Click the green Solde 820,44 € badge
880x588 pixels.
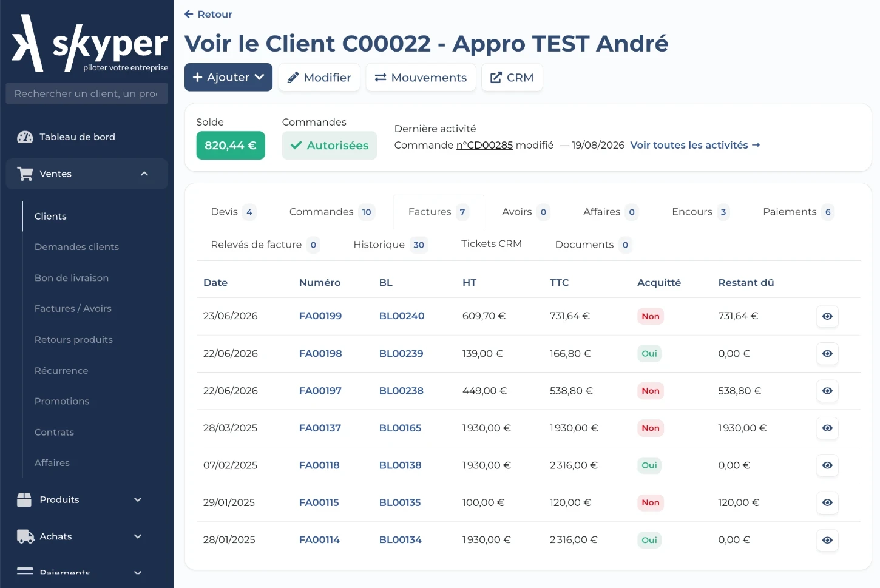(231, 146)
